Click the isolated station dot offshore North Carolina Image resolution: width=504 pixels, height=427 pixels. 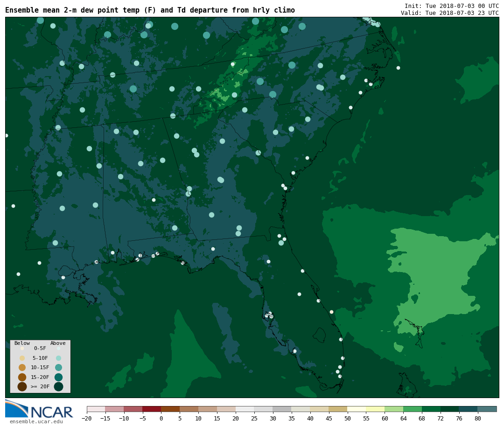(x=398, y=68)
